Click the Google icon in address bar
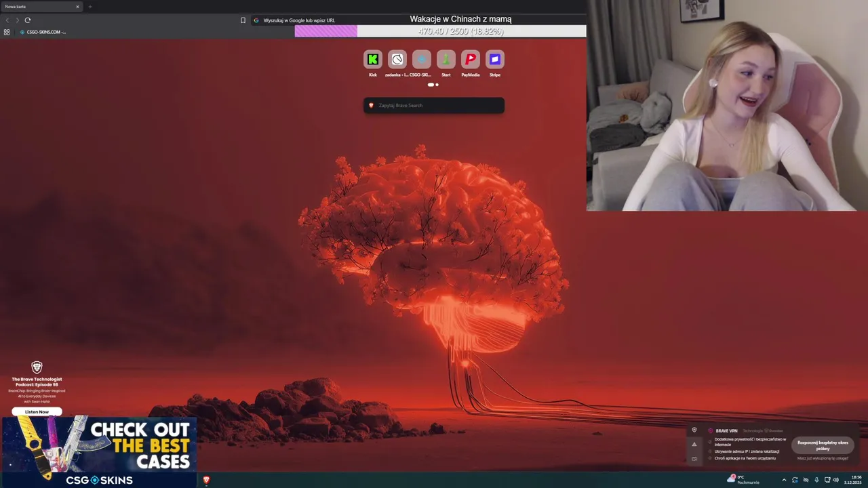This screenshot has width=868, height=488. point(256,20)
